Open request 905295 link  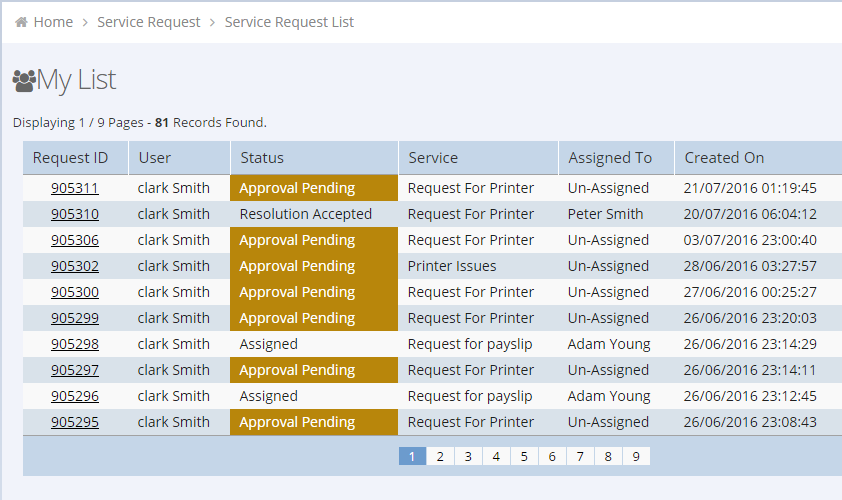[x=75, y=422]
